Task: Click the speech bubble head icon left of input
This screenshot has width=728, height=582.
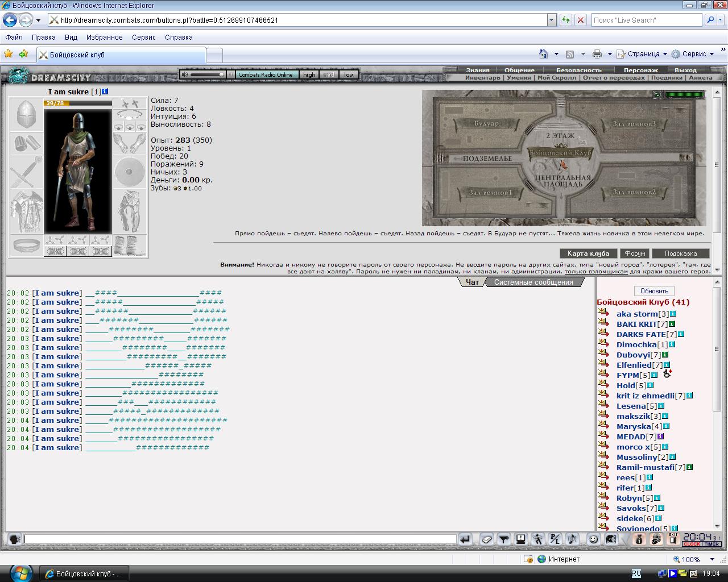Action: 15,539
